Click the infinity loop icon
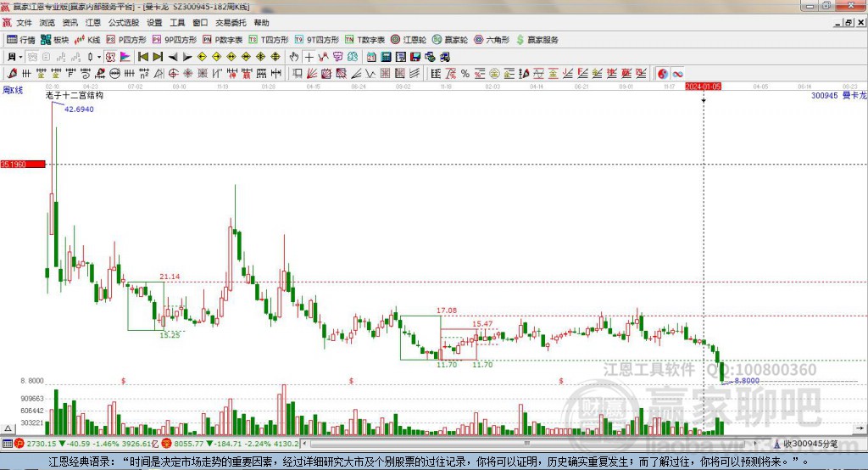 677,74
